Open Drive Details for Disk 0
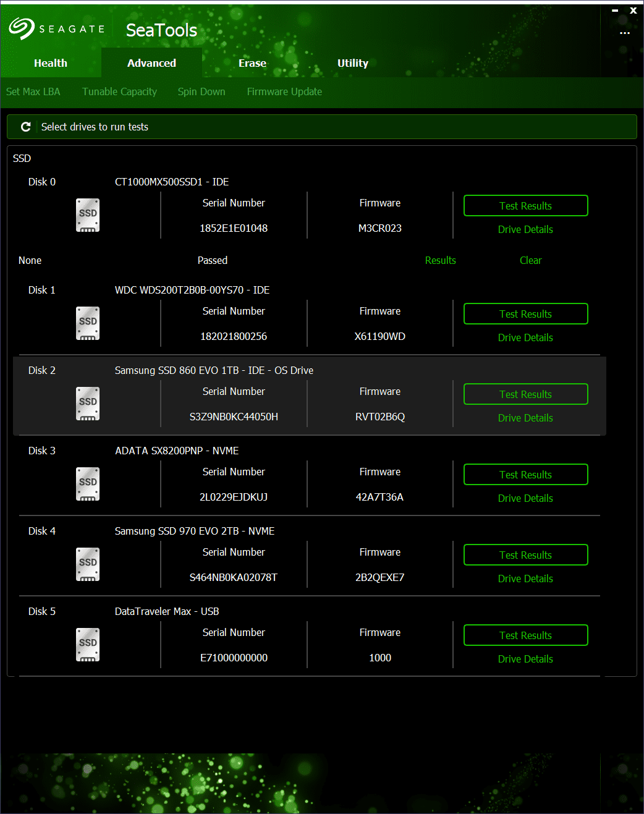644x814 pixels. coord(525,229)
